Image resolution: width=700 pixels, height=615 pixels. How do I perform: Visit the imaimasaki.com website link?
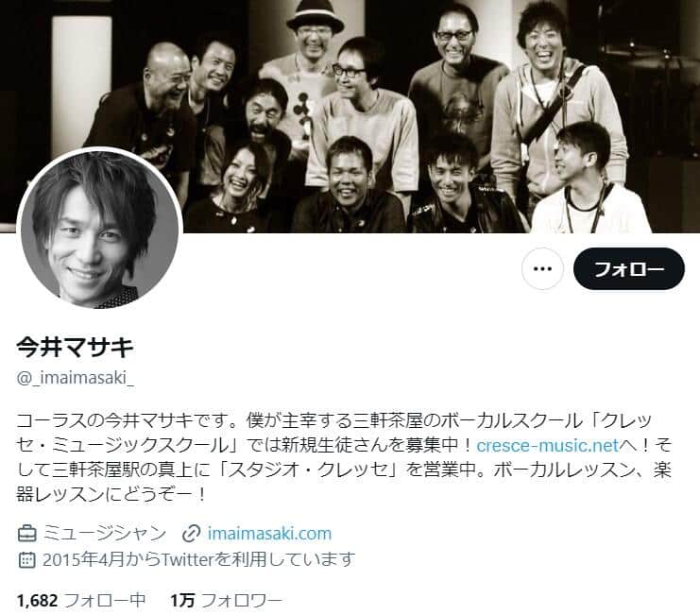point(269,534)
